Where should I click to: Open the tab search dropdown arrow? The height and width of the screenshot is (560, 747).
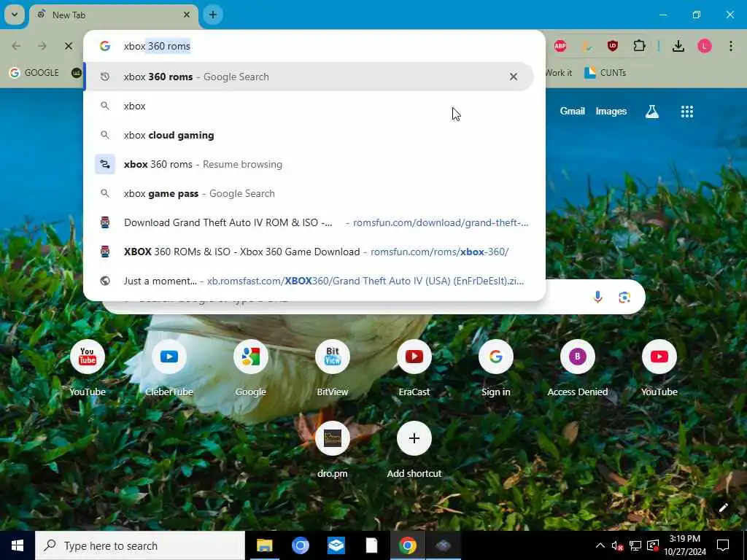[15, 15]
